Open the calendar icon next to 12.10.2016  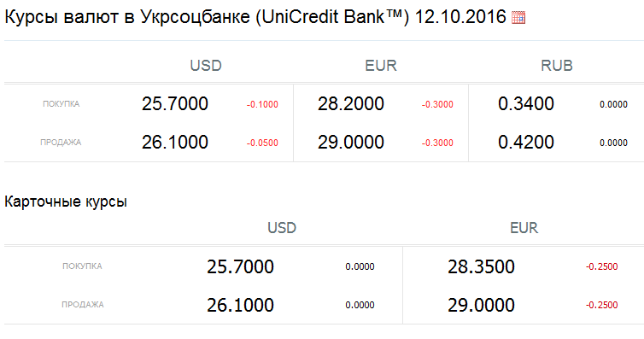click(x=518, y=18)
